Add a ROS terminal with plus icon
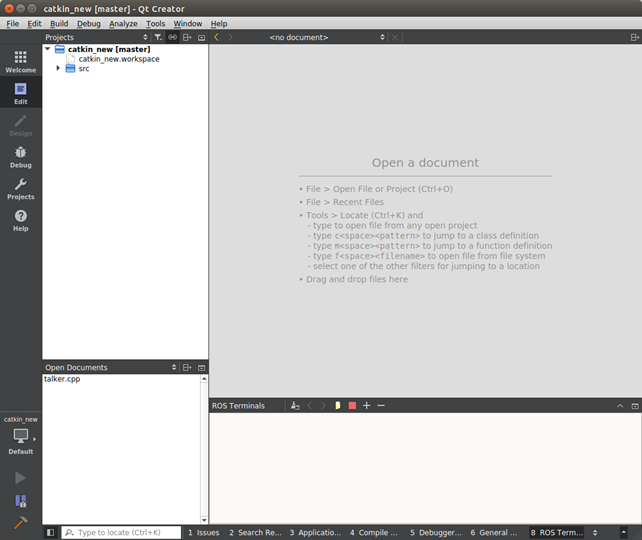This screenshot has height=540, width=642. 366,405
